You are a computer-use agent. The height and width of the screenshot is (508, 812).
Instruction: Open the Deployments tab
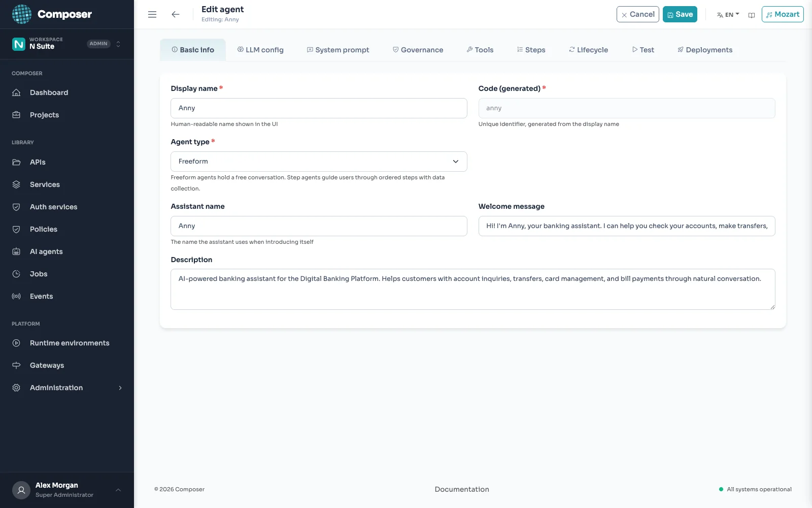point(705,50)
